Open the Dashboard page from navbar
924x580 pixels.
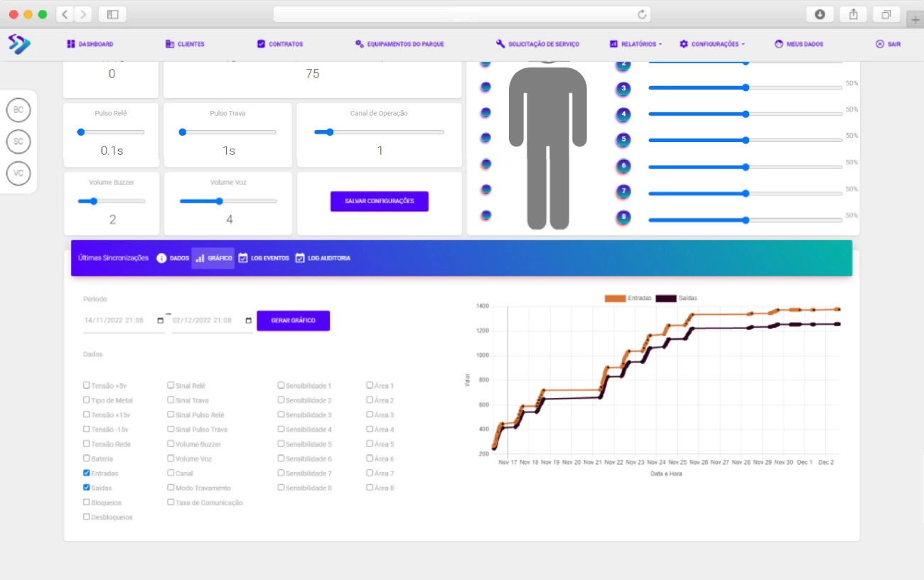click(90, 44)
